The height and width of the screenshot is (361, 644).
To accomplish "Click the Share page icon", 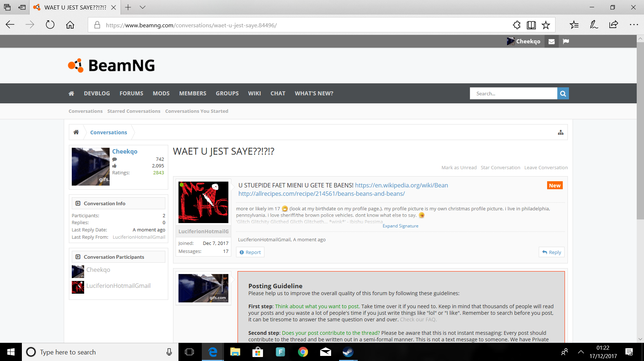I will (613, 25).
